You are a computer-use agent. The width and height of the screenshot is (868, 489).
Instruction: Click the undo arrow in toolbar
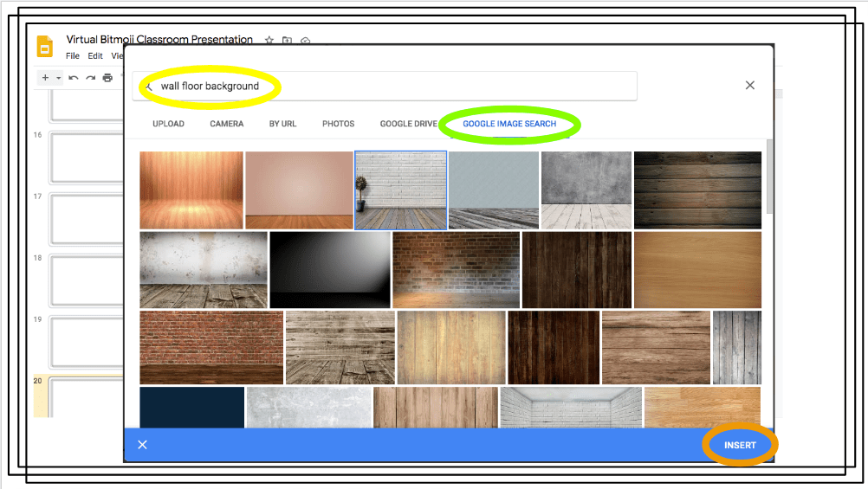[x=74, y=78]
